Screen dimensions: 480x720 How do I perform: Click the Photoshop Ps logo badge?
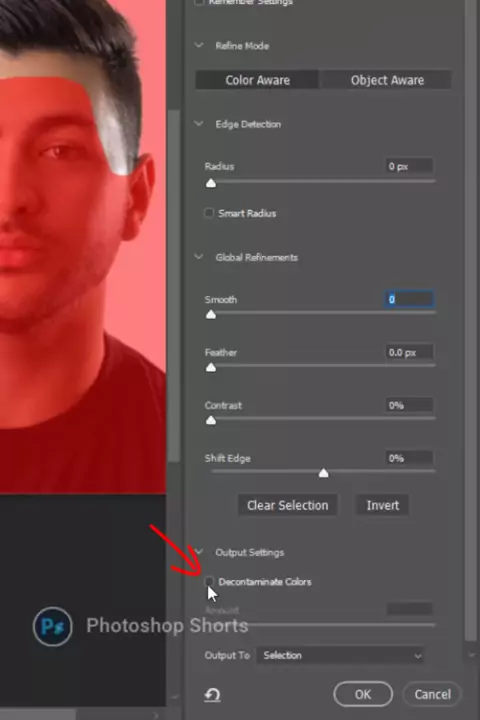(52, 626)
